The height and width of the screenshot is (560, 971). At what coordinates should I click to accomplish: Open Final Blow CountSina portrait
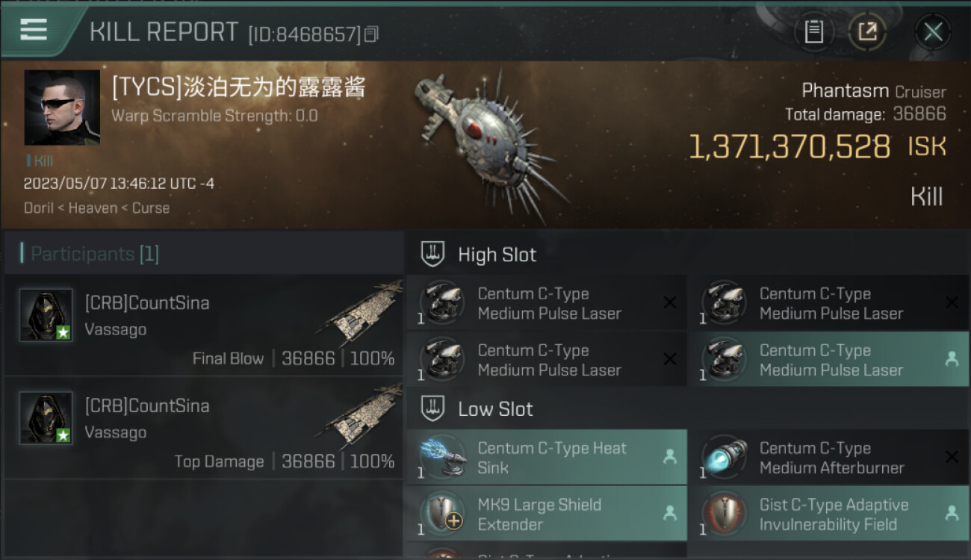coord(46,315)
